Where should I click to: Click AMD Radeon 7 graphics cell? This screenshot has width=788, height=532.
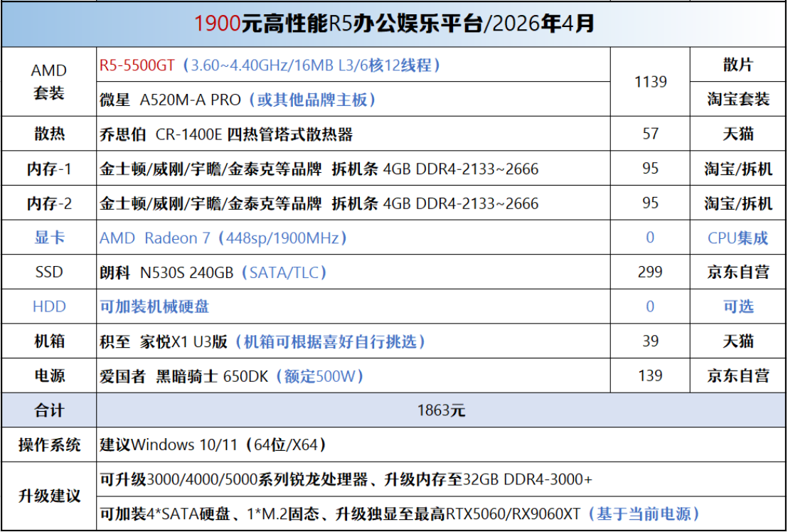point(353,237)
